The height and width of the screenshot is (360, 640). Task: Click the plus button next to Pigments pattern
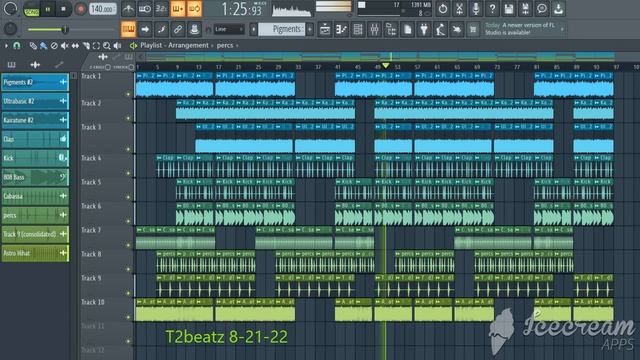[x=310, y=29]
